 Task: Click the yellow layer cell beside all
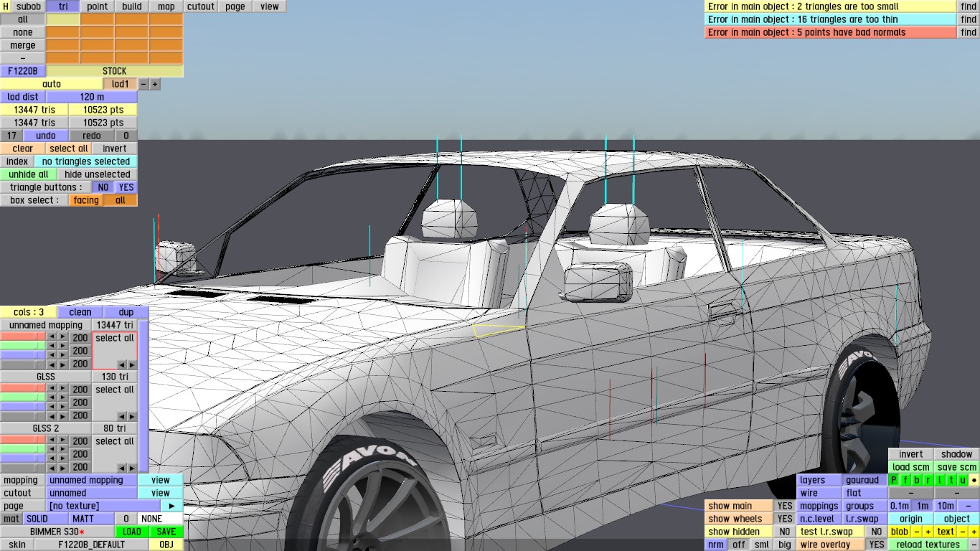point(63,19)
